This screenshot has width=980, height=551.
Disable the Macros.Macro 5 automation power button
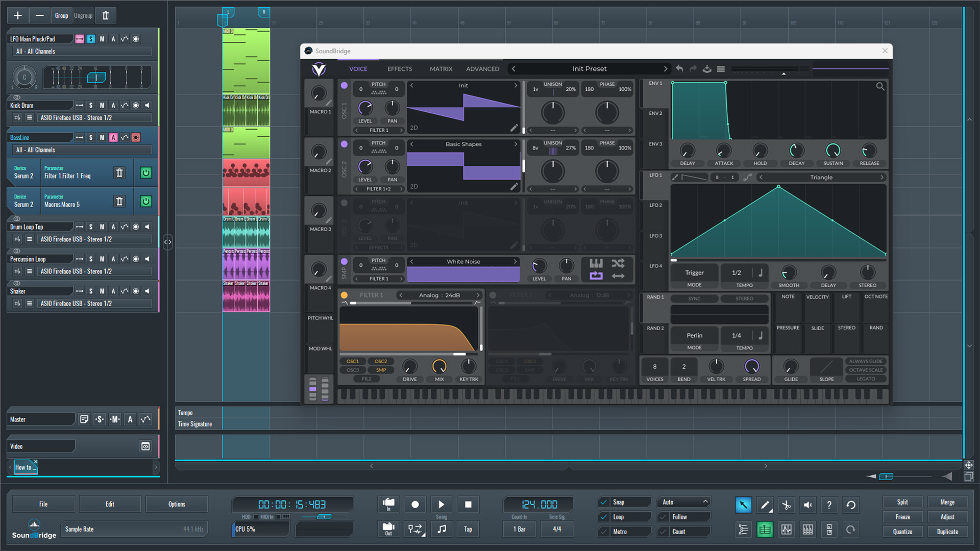tap(145, 201)
